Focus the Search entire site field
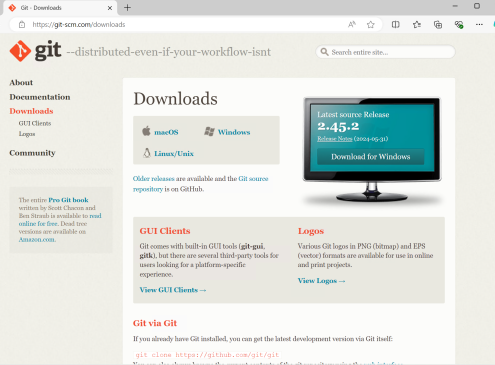 (x=385, y=52)
